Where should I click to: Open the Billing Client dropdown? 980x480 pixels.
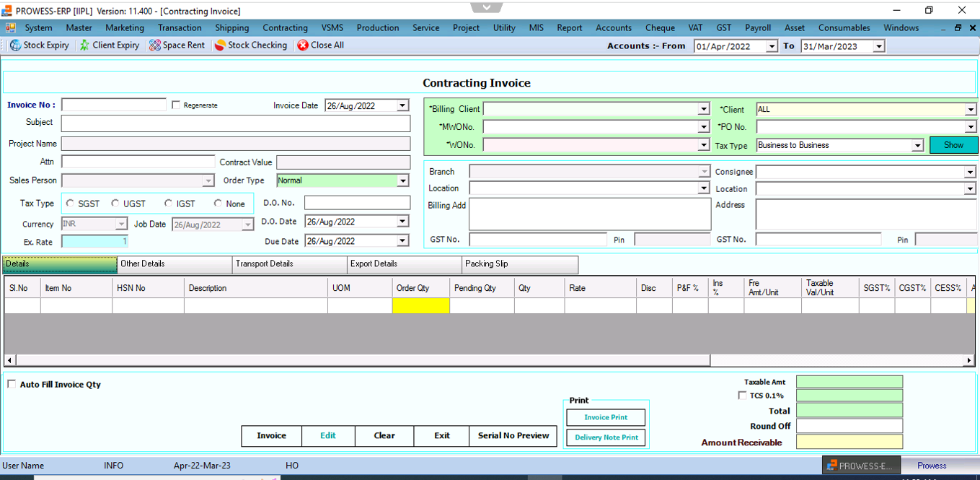pyautogui.click(x=704, y=109)
